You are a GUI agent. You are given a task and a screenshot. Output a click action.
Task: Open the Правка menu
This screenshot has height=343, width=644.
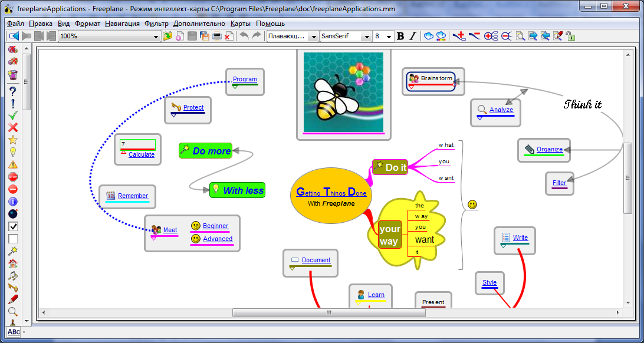(x=41, y=24)
